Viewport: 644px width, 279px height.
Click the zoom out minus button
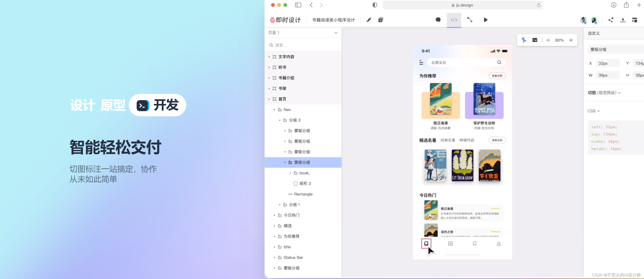(548, 40)
